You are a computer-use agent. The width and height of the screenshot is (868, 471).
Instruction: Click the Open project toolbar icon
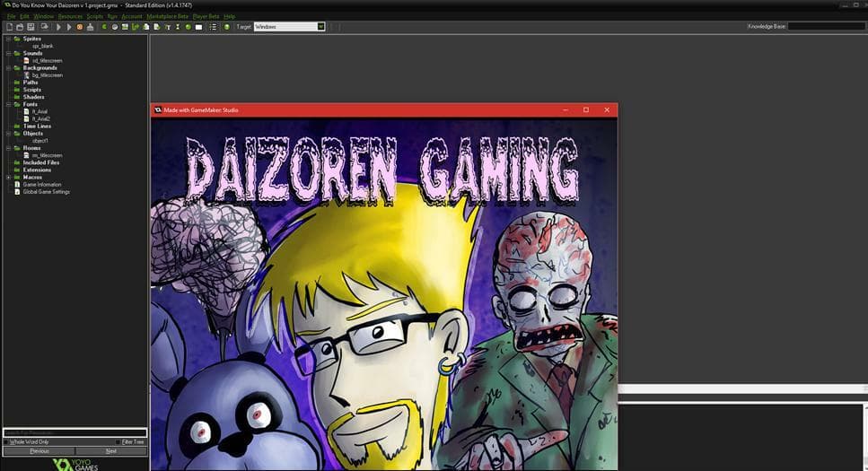pos(20,27)
